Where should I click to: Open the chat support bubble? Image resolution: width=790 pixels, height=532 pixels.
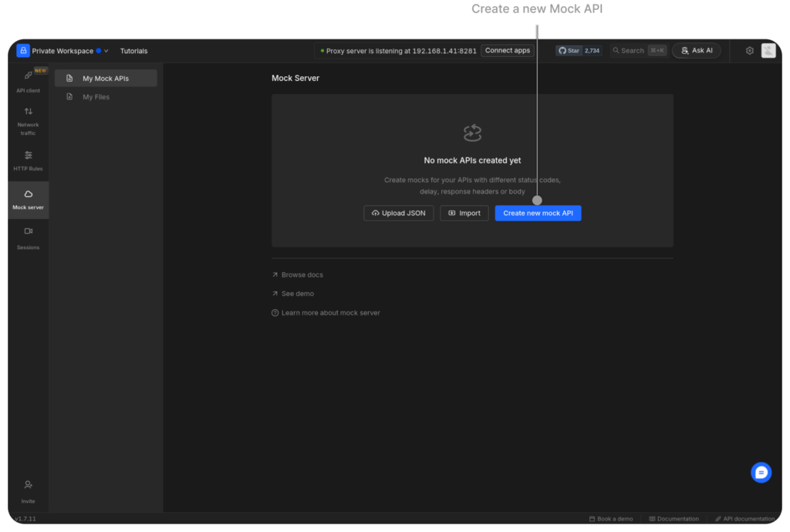pos(761,472)
